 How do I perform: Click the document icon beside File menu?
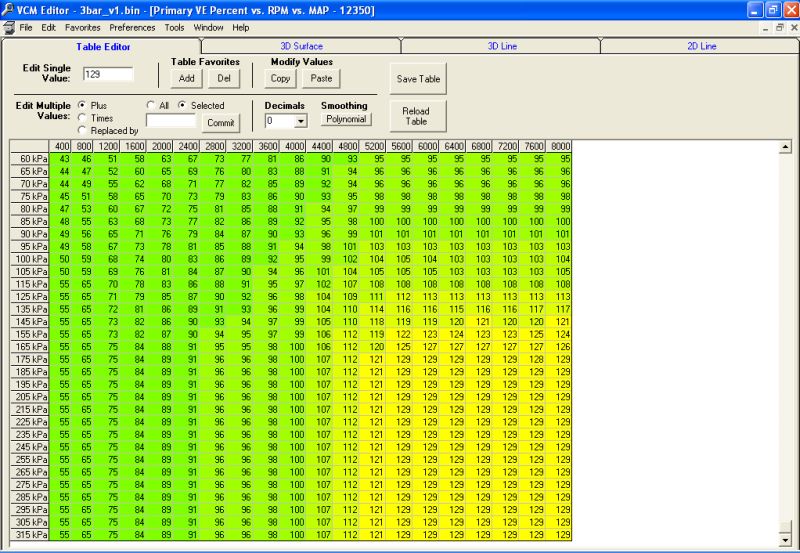[x=9, y=27]
